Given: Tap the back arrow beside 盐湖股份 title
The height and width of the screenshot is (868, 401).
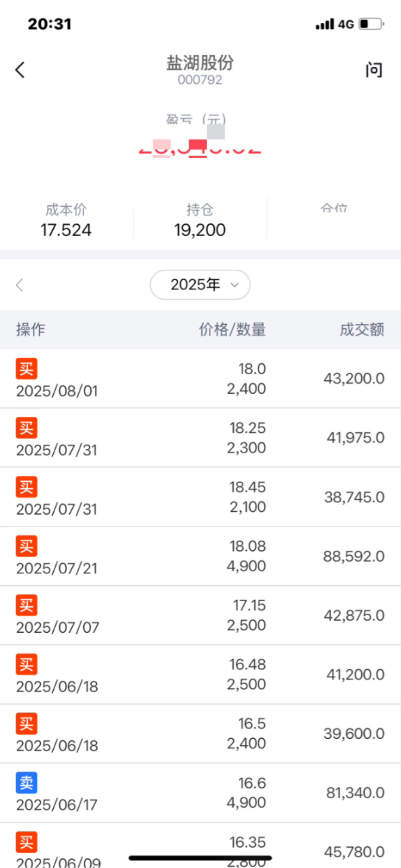Looking at the screenshot, I should click(20, 70).
